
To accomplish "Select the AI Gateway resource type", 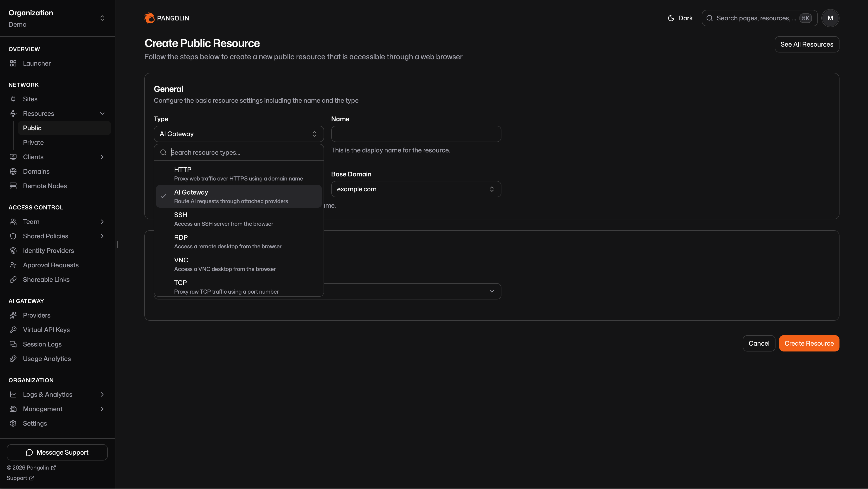I will point(238,196).
